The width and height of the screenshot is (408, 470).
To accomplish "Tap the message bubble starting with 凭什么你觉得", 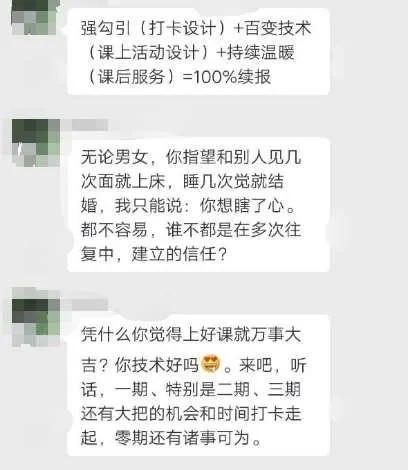I will [x=198, y=385].
